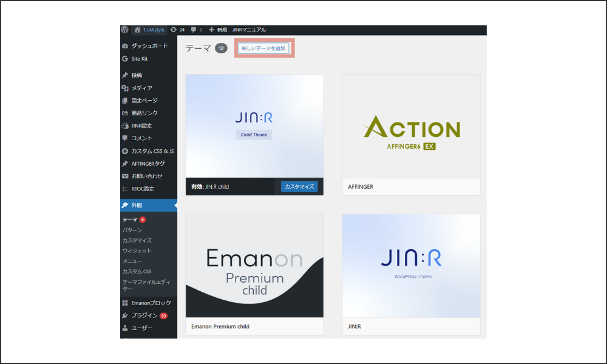Open the AFFINGERタグ menu label

(148, 164)
